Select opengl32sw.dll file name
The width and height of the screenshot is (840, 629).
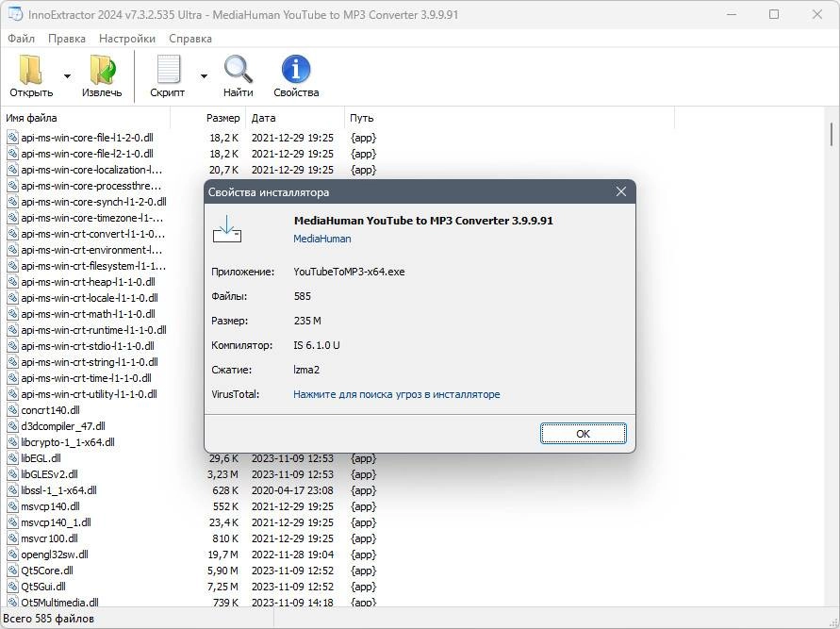(x=55, y=555)
